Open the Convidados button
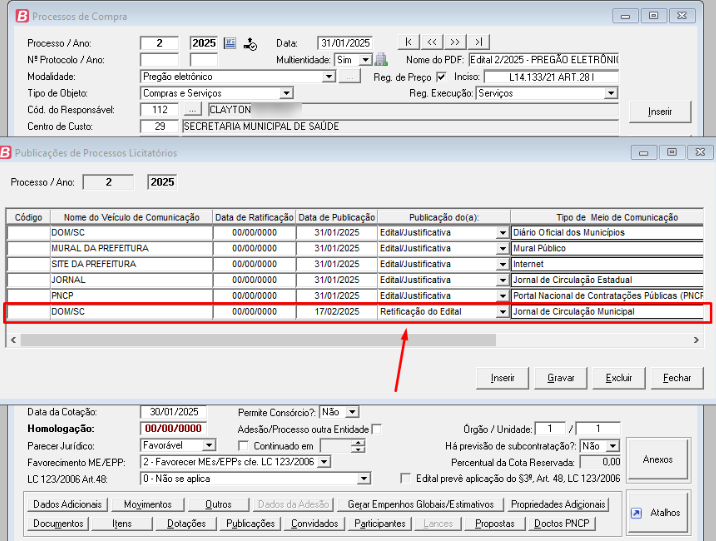Image resolution: width=716 pixels, height=541 pixels. click(315, 524)
